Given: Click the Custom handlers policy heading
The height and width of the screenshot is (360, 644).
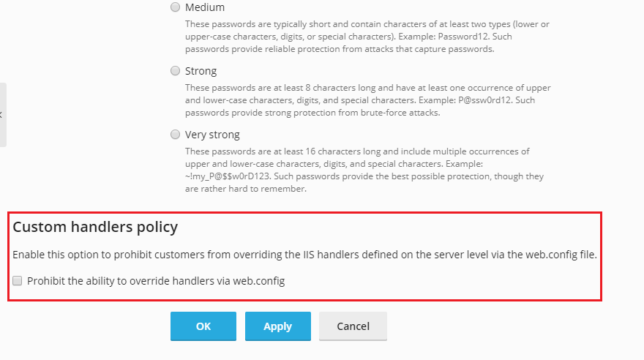Looking at the screenshot, I should click(x=95, y=227).
